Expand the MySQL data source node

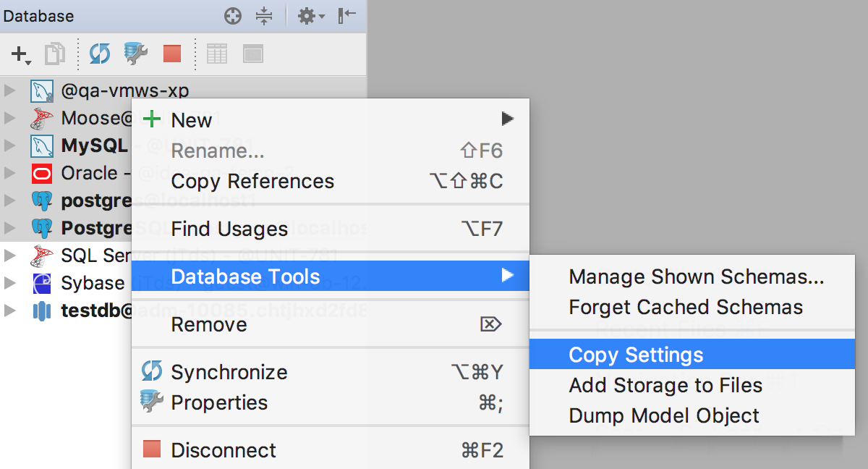tap(9, 145)
